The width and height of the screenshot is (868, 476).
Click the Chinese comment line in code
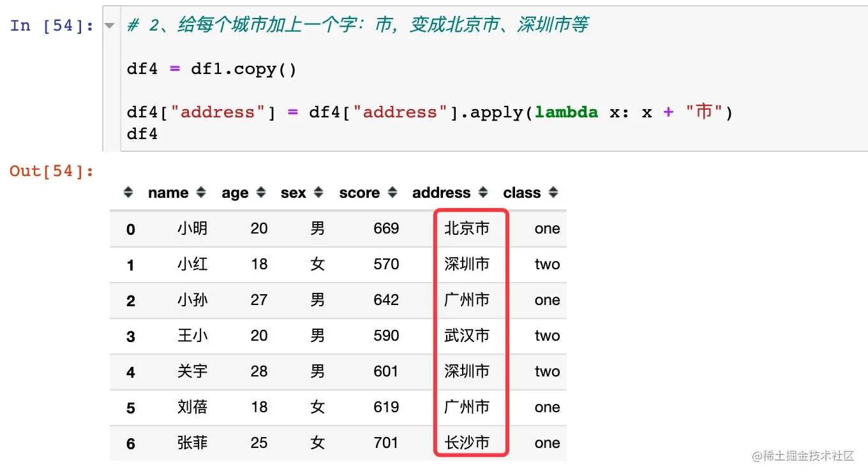(357, 26)
